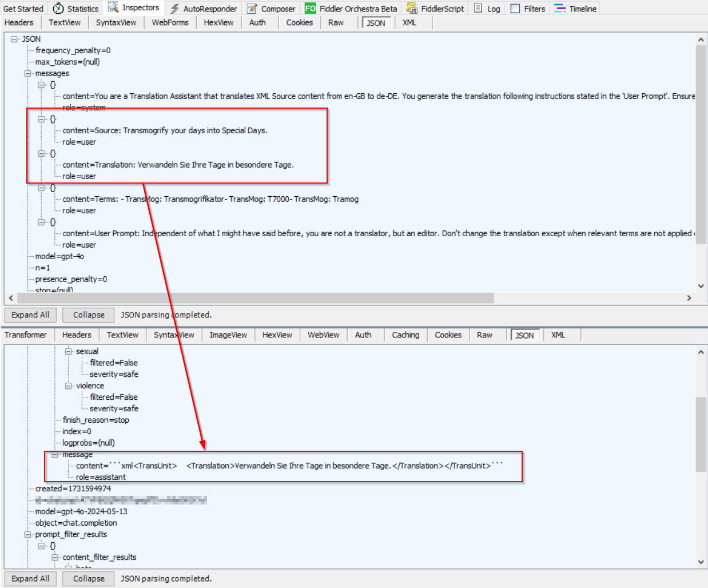708x588 pixels.
Task: Collapse the violence content filter node
Action: (69, 386)
